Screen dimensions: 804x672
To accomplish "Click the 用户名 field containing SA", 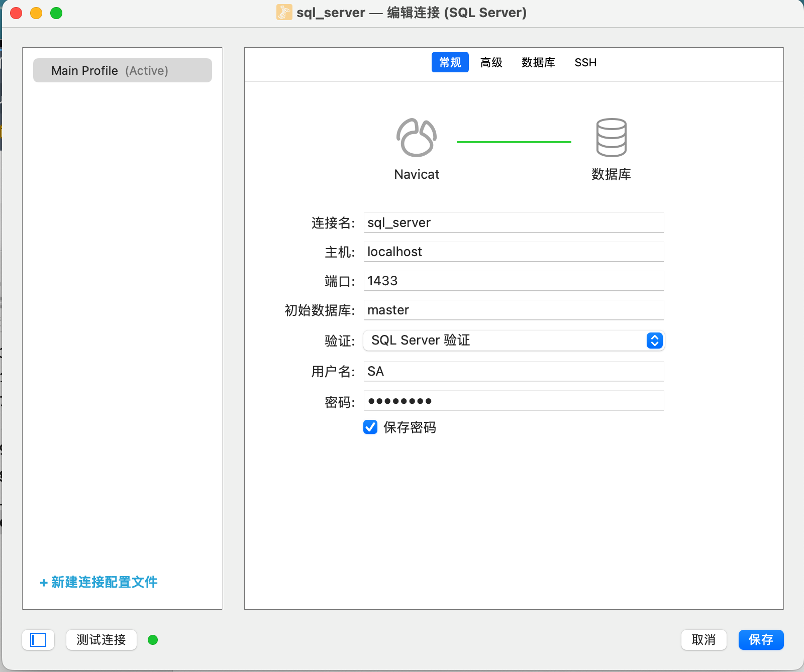I will pos(514,371).
